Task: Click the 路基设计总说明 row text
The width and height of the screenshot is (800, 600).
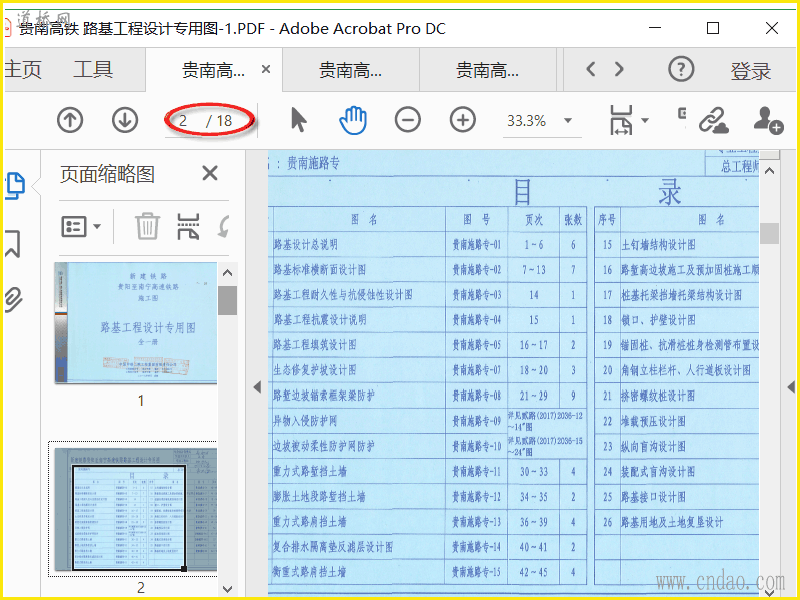Action: 306,245
